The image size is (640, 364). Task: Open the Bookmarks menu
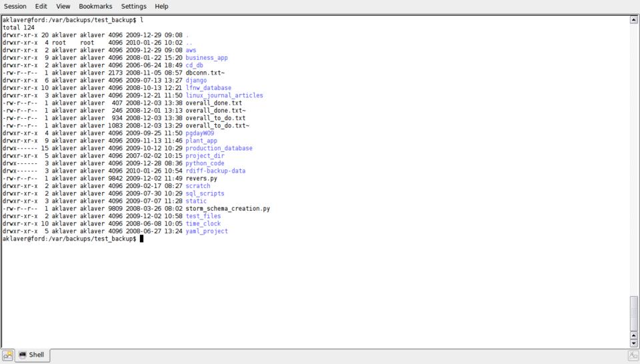coord(95,6)
